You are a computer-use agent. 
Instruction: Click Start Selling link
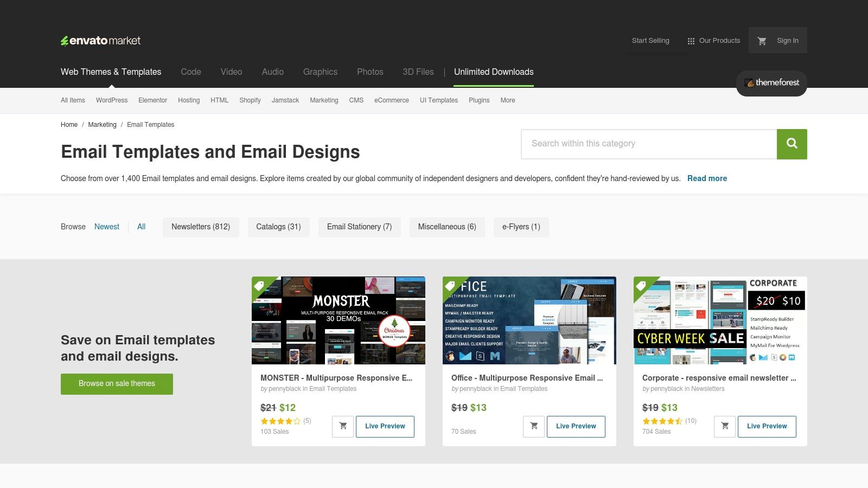pos(650,41)
